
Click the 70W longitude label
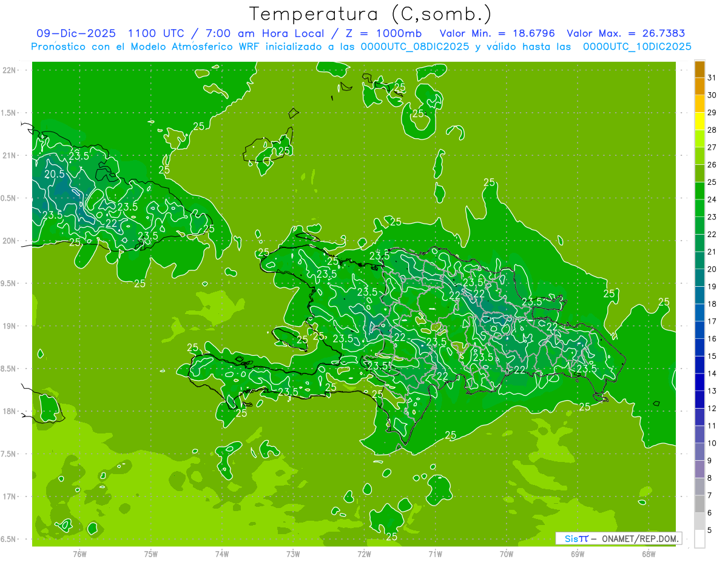[x=507, y=554]
